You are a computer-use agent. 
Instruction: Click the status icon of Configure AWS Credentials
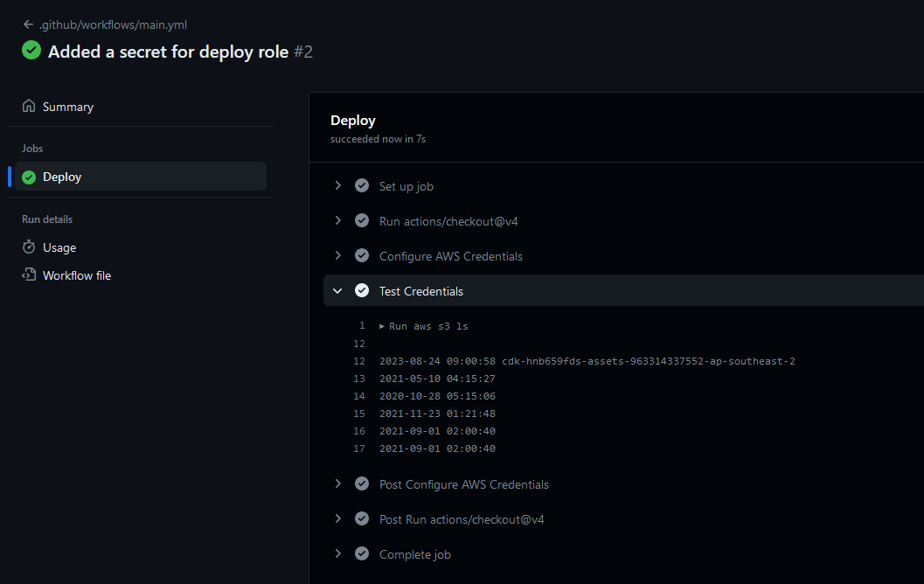click(x=362, y=255)
